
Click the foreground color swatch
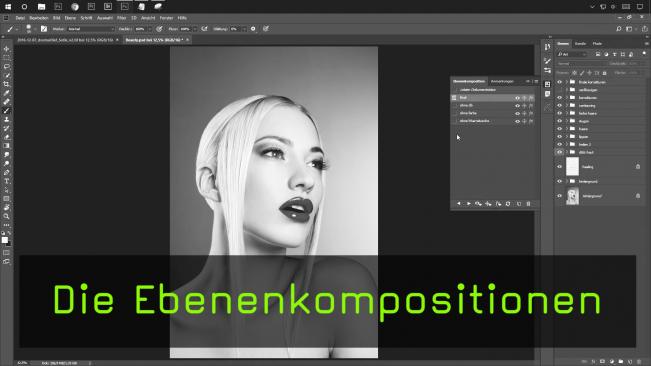coord(5,239)
